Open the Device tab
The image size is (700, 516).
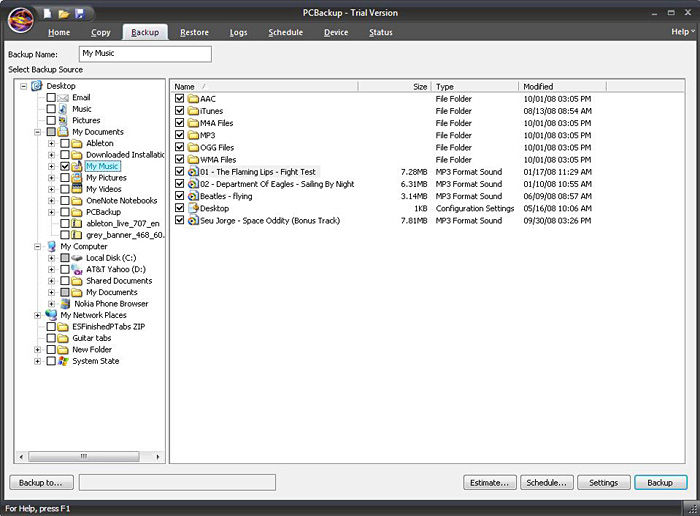click(x=336, y=32)
